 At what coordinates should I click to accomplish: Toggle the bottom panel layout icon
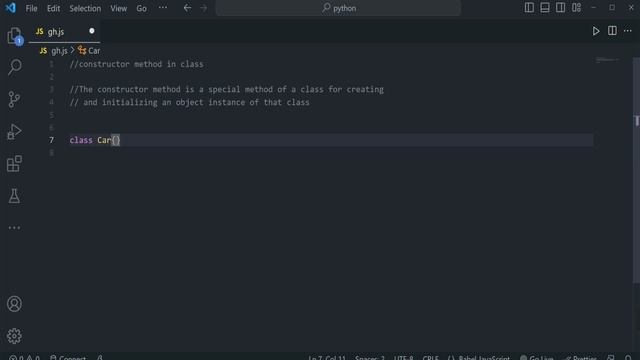(545, 8)
